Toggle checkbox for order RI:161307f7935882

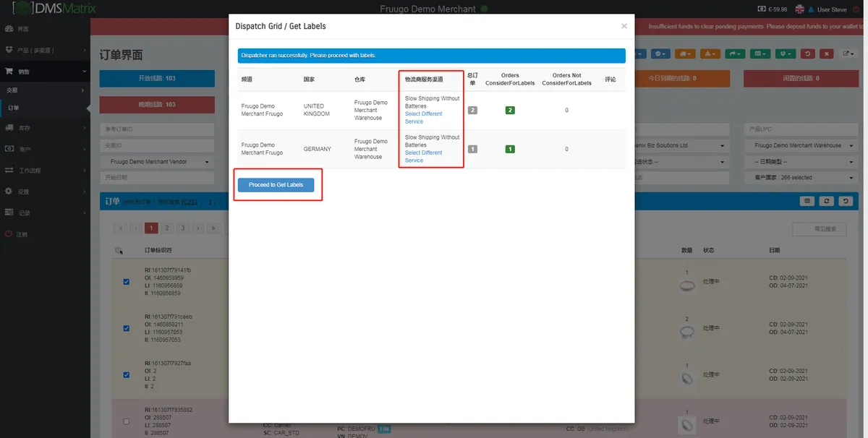coord(127,421)
